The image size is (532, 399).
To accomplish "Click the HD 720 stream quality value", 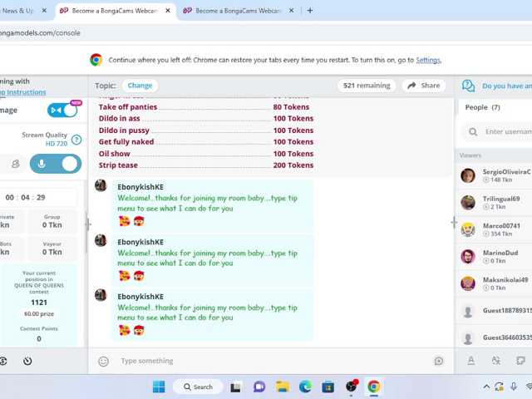I will click(57, 144).
